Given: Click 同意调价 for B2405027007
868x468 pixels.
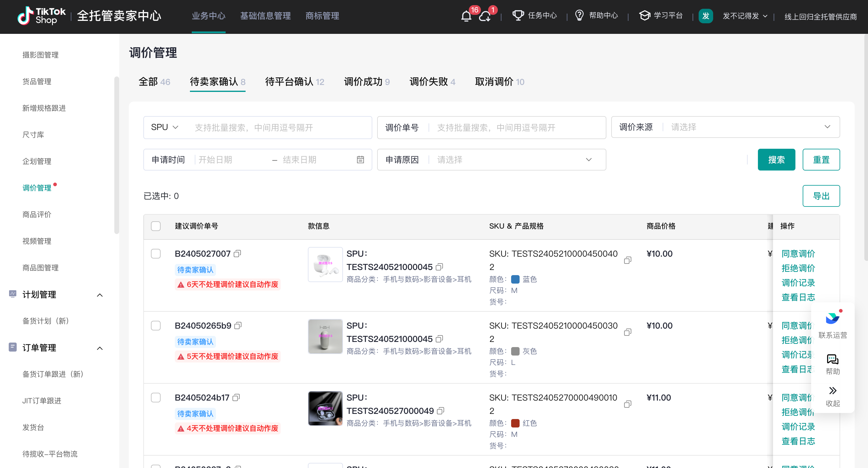Looking at the screenshot, I should [x=798, y=253].
